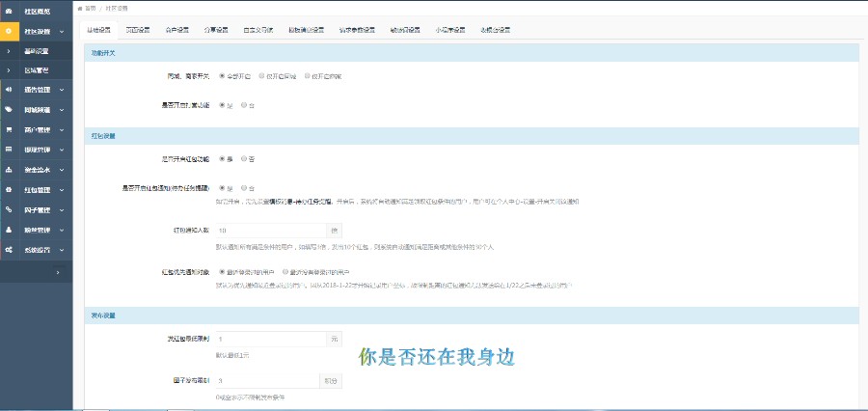The width and height of the screenshot is (868, 411).
Task: Select 否 for 是否开启红包功能
Action: [x=244, y=158]
